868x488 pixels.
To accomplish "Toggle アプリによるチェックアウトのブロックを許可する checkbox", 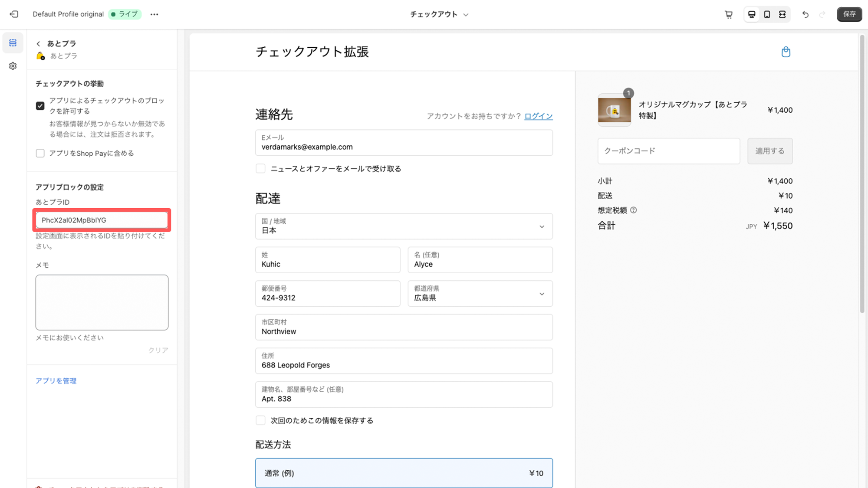I will pos(40,106).
